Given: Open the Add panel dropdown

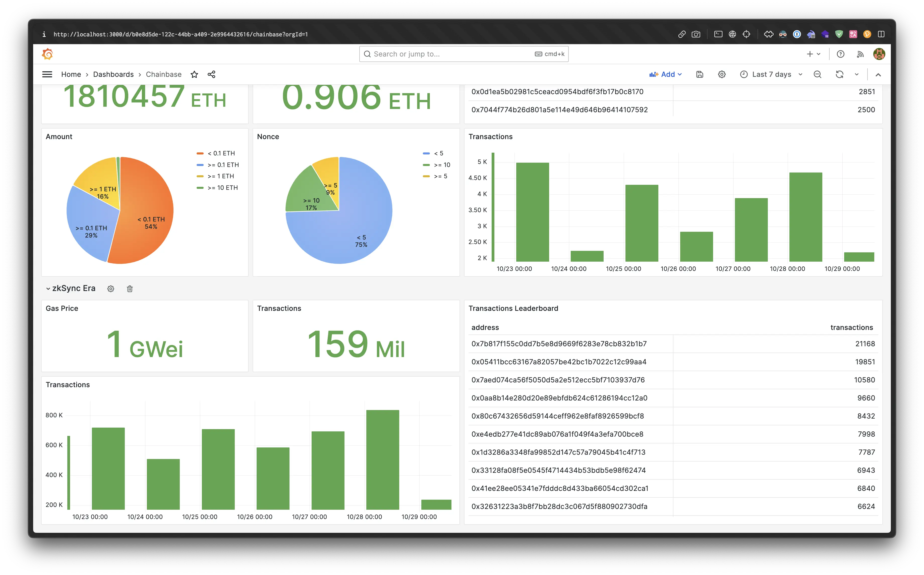Looking at the screenshot, I should coord(665,75).
